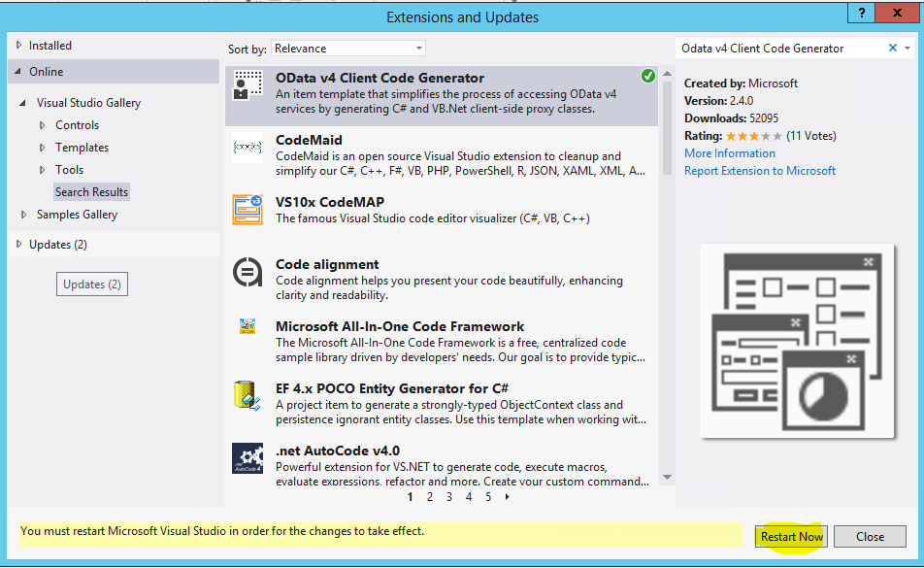Click the extension preview image thumbnail
This screenshot has width=924, height=568.
pos(797,341)
